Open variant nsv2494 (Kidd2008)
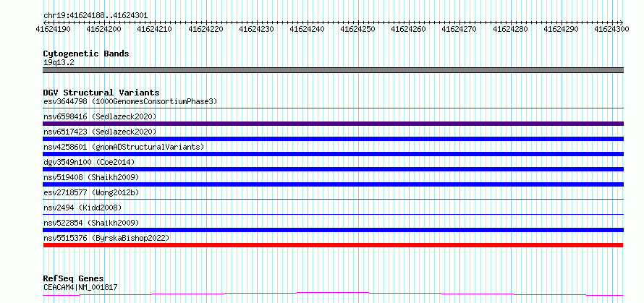This screenshot has height=303, width=644. 82,208
